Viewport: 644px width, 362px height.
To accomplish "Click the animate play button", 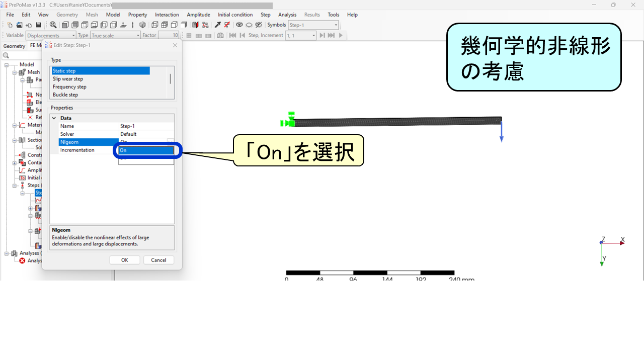I will [341, 35].
